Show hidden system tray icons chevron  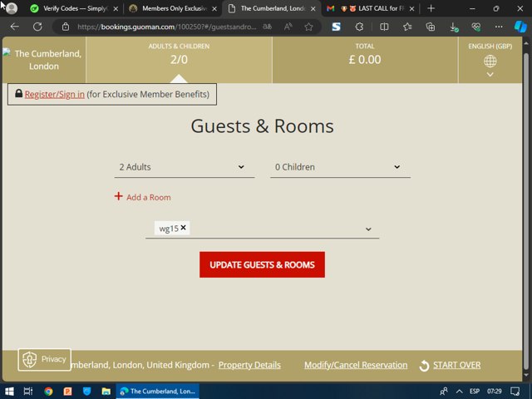click(x=459, y=392)
